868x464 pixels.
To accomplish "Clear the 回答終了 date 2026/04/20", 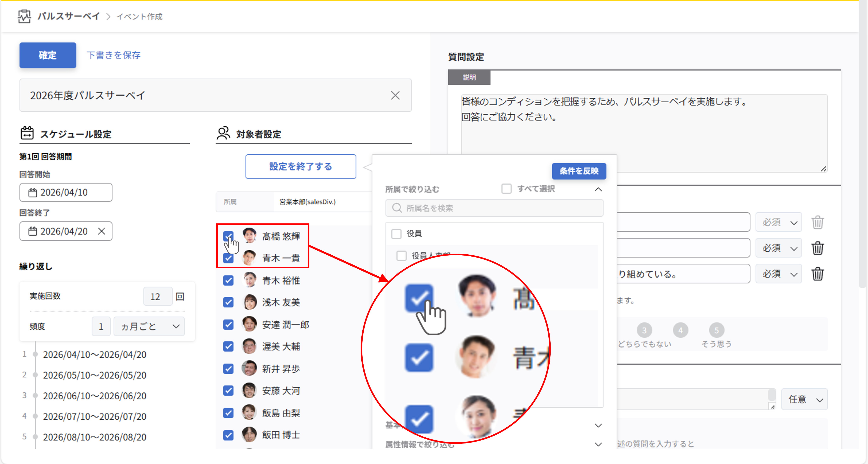I will tap(101, 231).
